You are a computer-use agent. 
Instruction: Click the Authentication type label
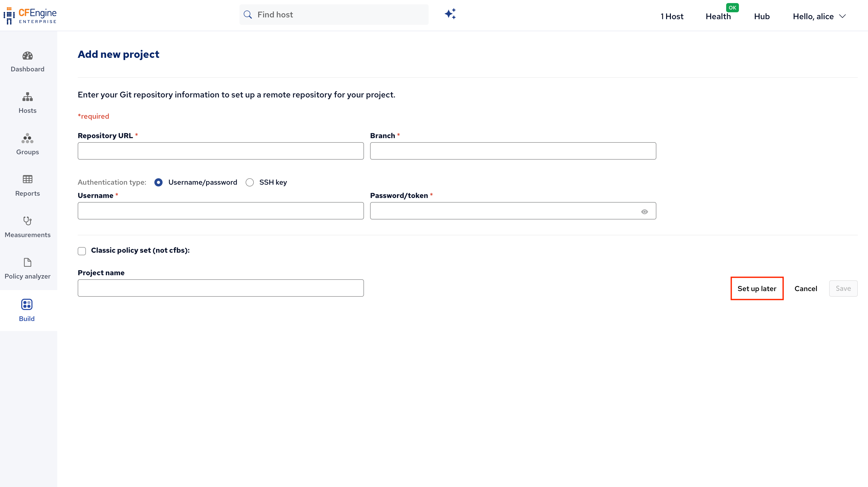[112, 182]
